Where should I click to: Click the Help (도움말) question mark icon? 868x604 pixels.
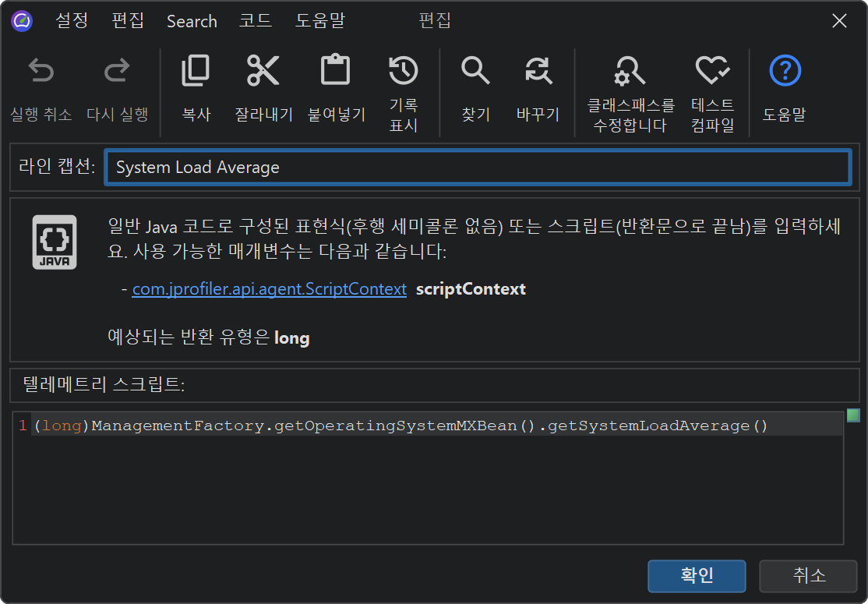click(x=785, y=71)
